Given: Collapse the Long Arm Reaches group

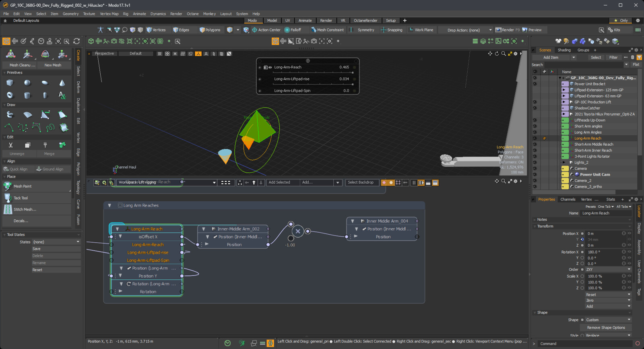Looking at the screenshot, I should pos(109,206).
